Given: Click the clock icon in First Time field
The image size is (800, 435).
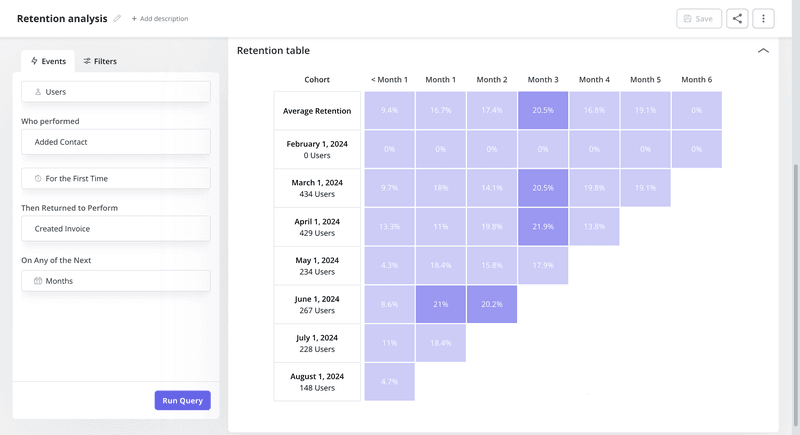Looking at the screenshot, I should [38, 179].
